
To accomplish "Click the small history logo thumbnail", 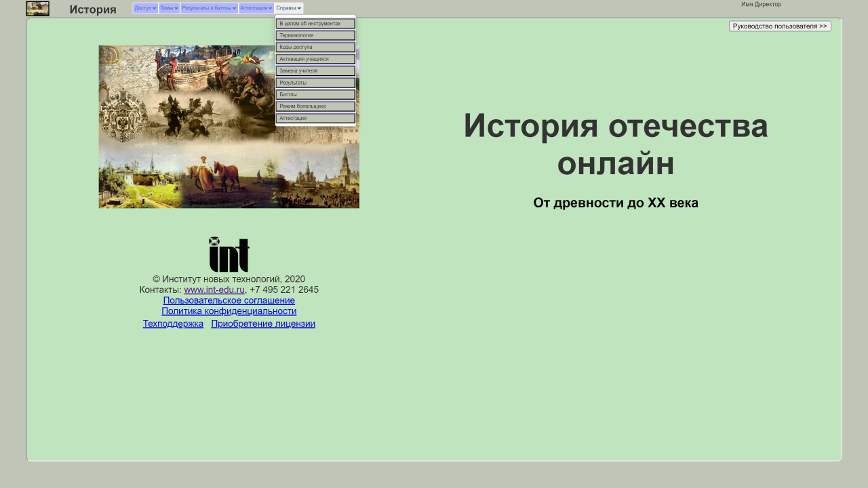I will (37, 9).
